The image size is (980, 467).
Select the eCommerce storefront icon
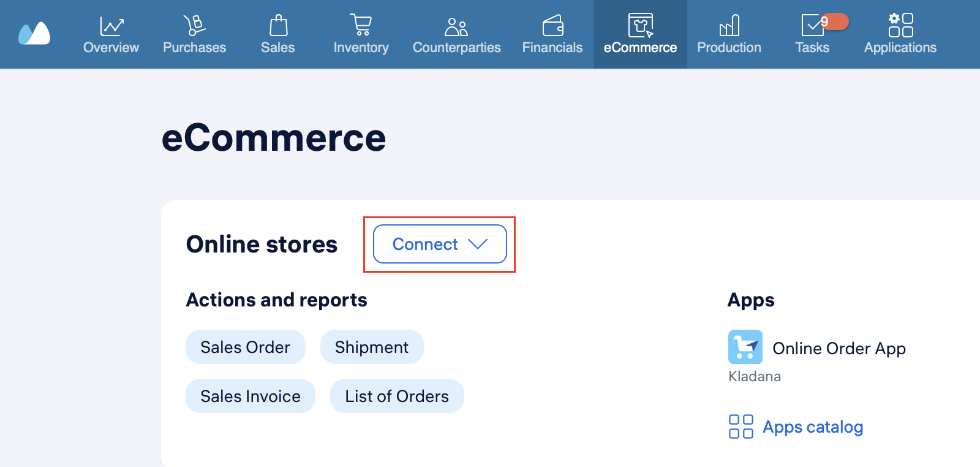(641, 26)
